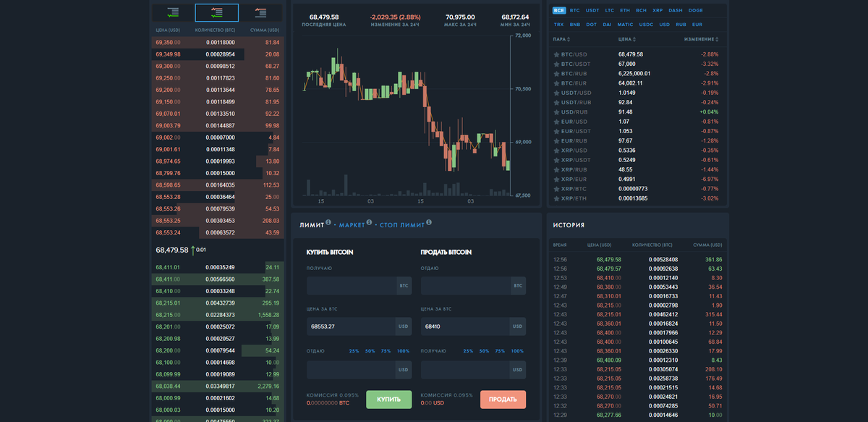Sort pairs by Цена column
Screen dimensions: 868x422
pyautogui.click(x=628, y=39)
